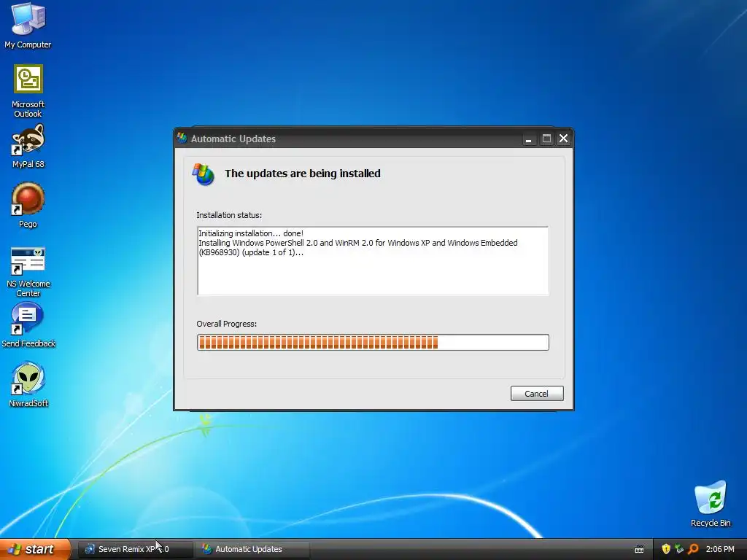Click the Send Feedback desktop shortcut

click(x=28, y=326)
